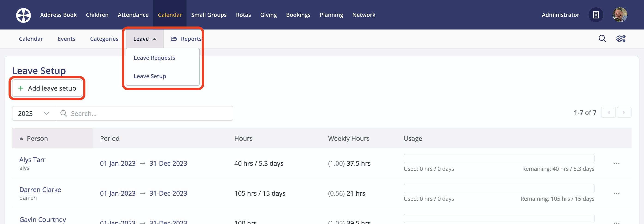Click the Hours column header
Screen dimensions: 644x224
point(244,138)
